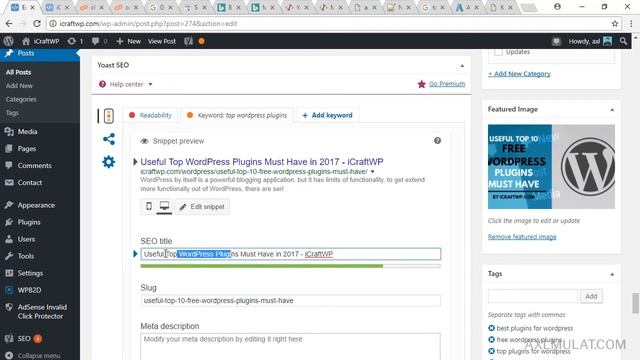The image size is (640, 360).
Task: Open Yoast social share tab
Action: pyautogui.click(x=109, y=139)
